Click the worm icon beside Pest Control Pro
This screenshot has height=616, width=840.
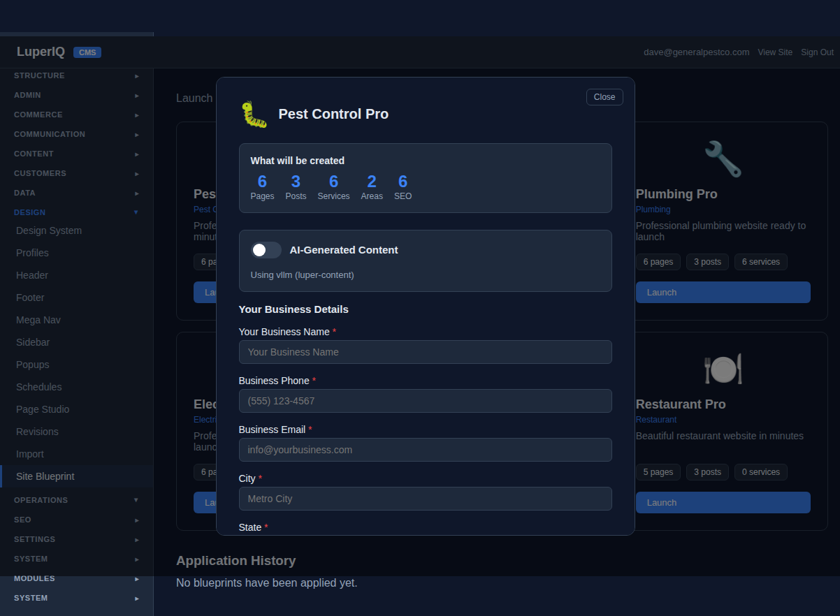click(253, 114)
